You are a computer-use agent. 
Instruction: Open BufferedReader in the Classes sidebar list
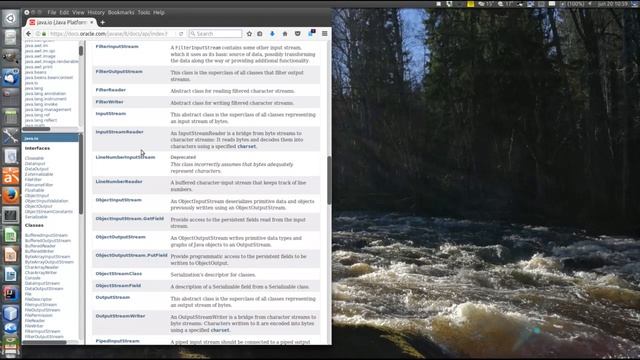[x=40, y=246]
